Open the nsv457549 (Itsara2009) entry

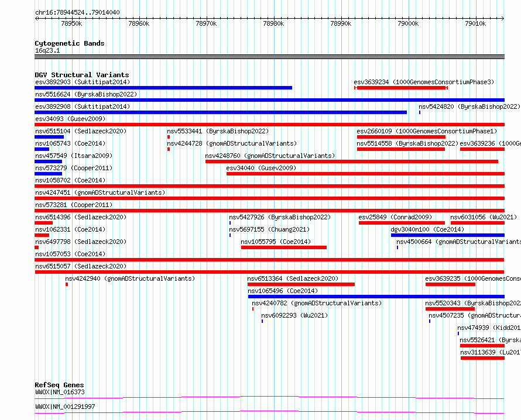pos(74,156)
